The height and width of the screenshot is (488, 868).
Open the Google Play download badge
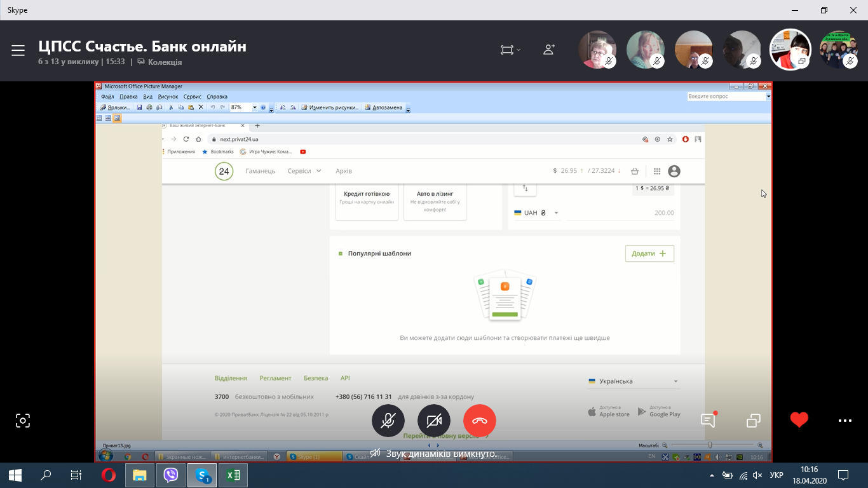pyautogui.click(x=659, y=412)
